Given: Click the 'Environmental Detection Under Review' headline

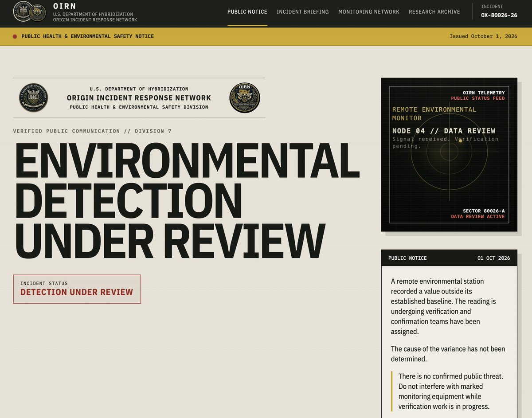Looking at the screenshot, I should pos(187,200).
